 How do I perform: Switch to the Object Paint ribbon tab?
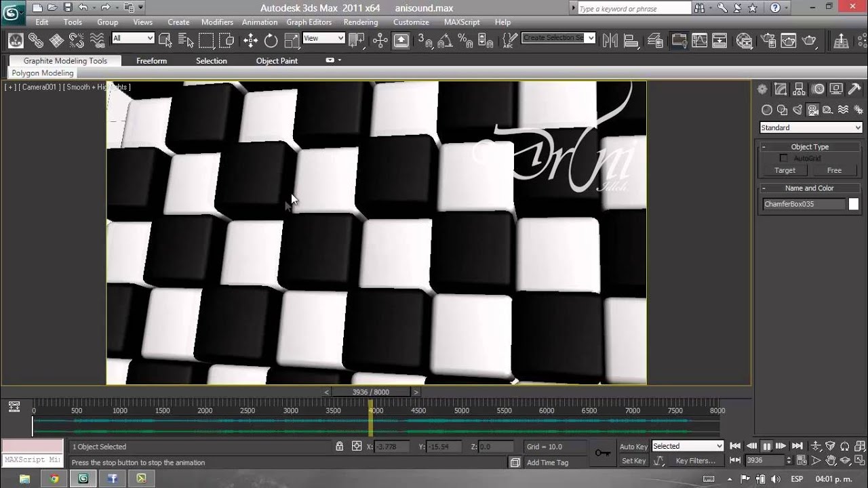click(277, 60)
